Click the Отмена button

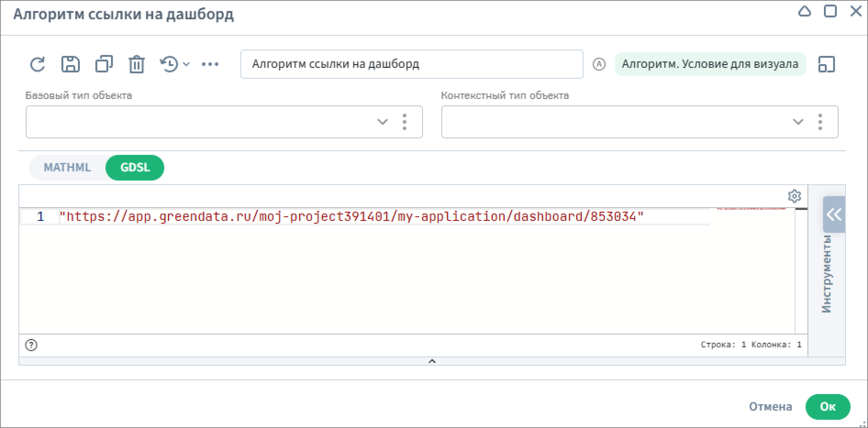(770, 406)
